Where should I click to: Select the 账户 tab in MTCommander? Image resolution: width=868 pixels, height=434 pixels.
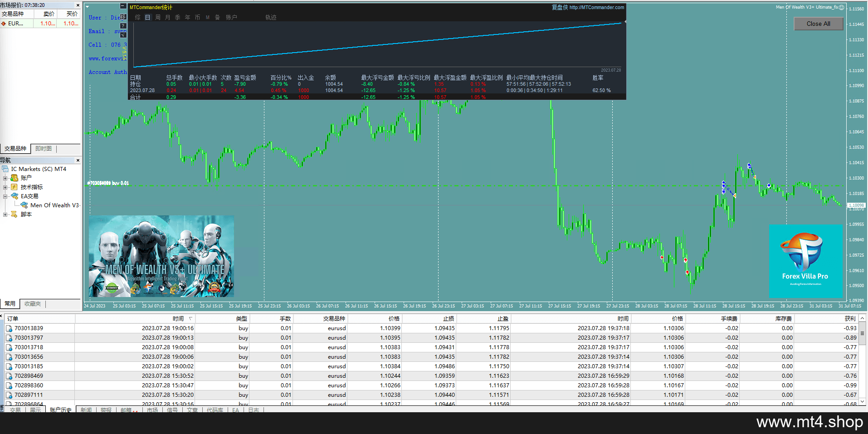click(231, 17)
